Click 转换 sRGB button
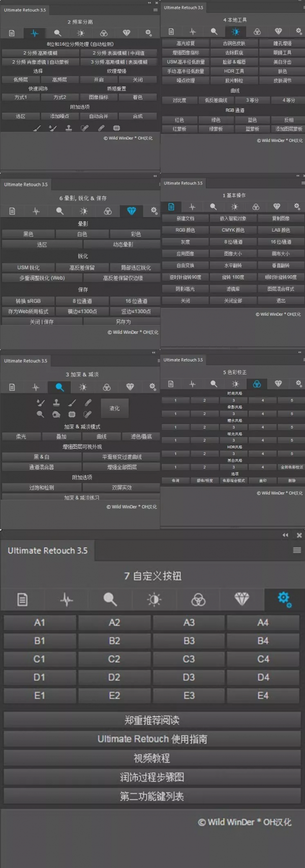 pyautogui.click(x=28, y=301)
